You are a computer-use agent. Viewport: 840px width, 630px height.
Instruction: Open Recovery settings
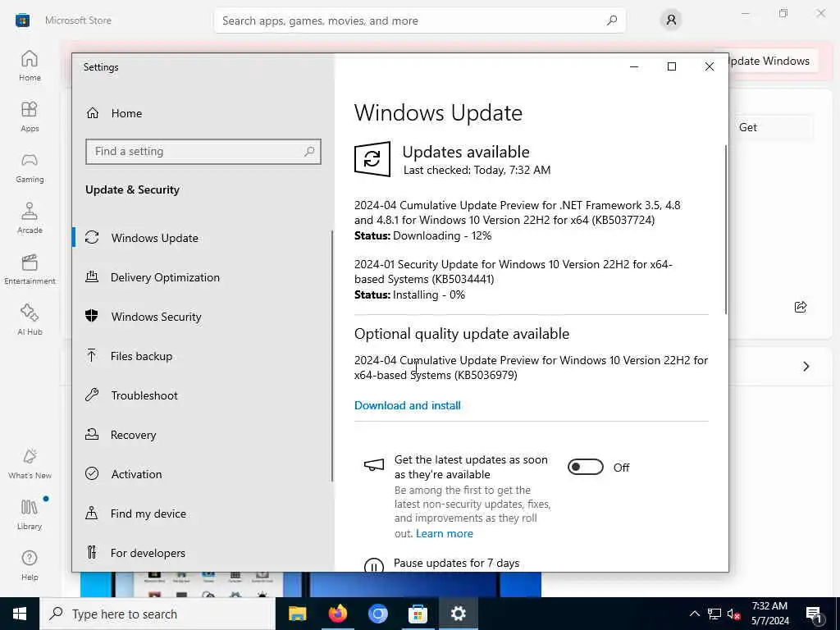202,435
